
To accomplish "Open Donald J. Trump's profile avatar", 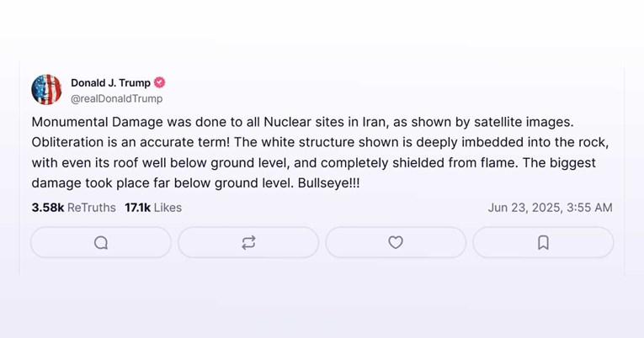I will pos(46,89).
